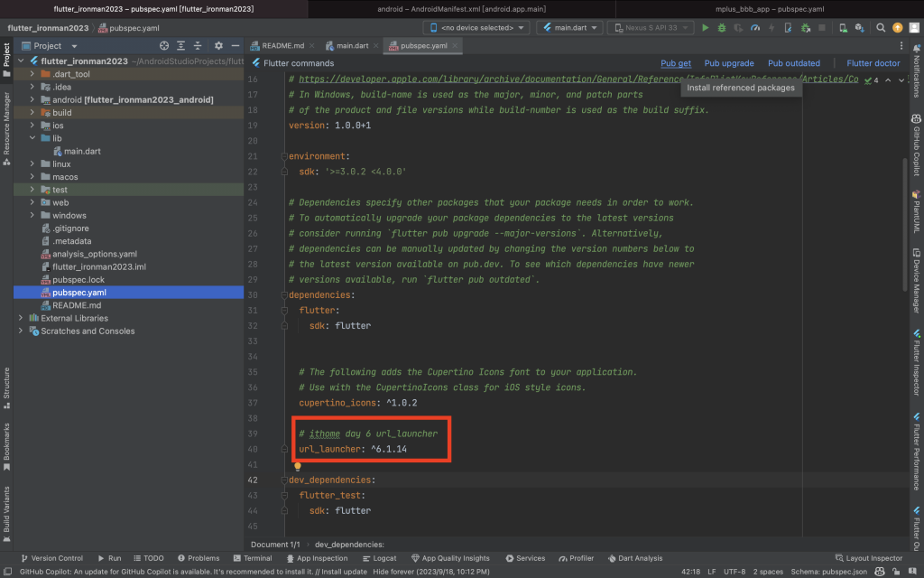Click the Pub get link
The width and height of the screenshot is (924, 578).
point(675,63)
